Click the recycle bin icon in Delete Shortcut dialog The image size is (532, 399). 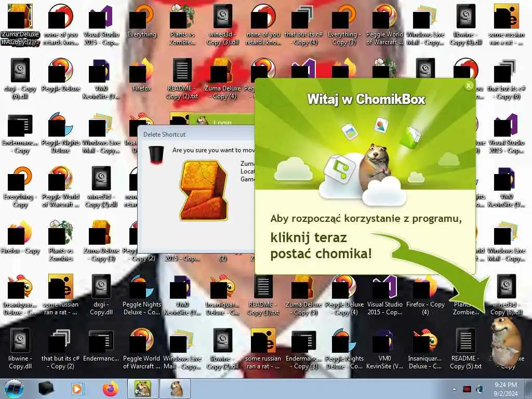click(x=156, y=155)
